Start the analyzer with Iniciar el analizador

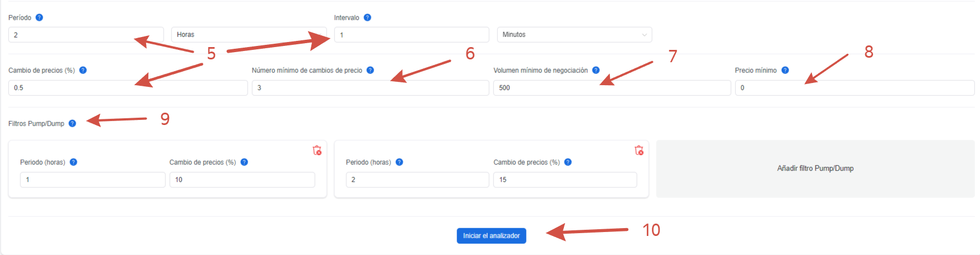click(x=491, y=236)
